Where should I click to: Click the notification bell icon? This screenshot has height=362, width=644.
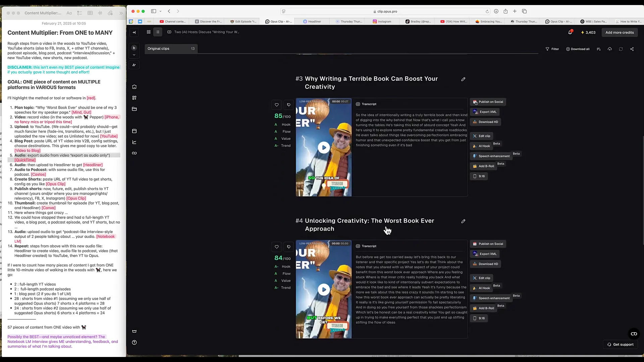click(570, 33)
